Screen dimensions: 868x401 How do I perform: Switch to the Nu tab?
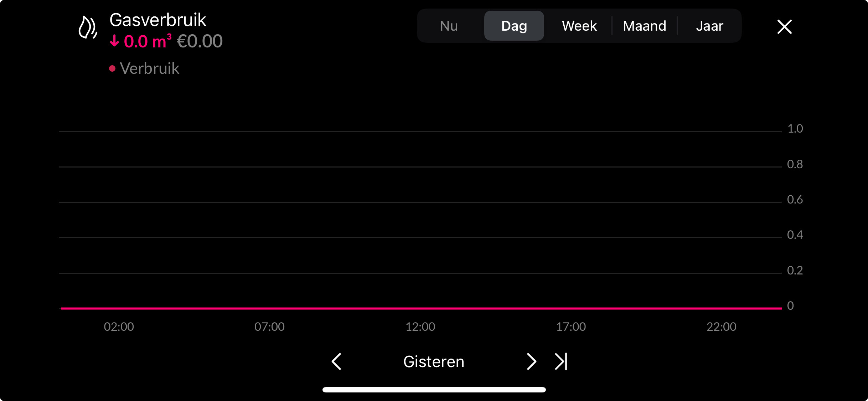coord(449,26)
